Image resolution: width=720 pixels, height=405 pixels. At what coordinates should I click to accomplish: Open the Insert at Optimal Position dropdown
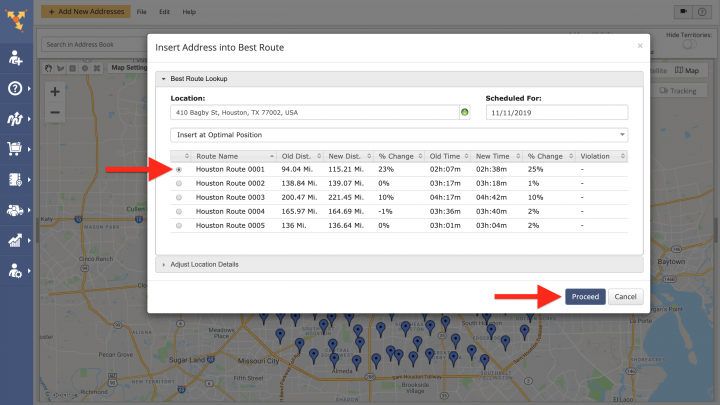(399, 134)
